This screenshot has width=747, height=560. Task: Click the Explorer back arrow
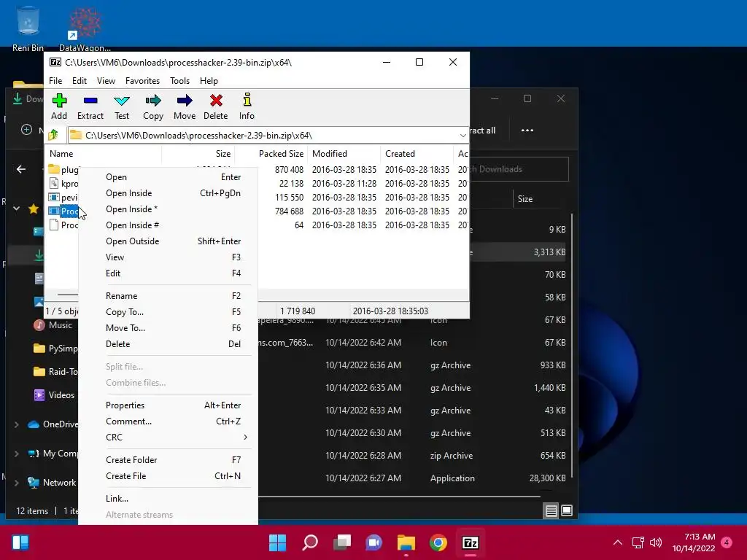point(21,169)
